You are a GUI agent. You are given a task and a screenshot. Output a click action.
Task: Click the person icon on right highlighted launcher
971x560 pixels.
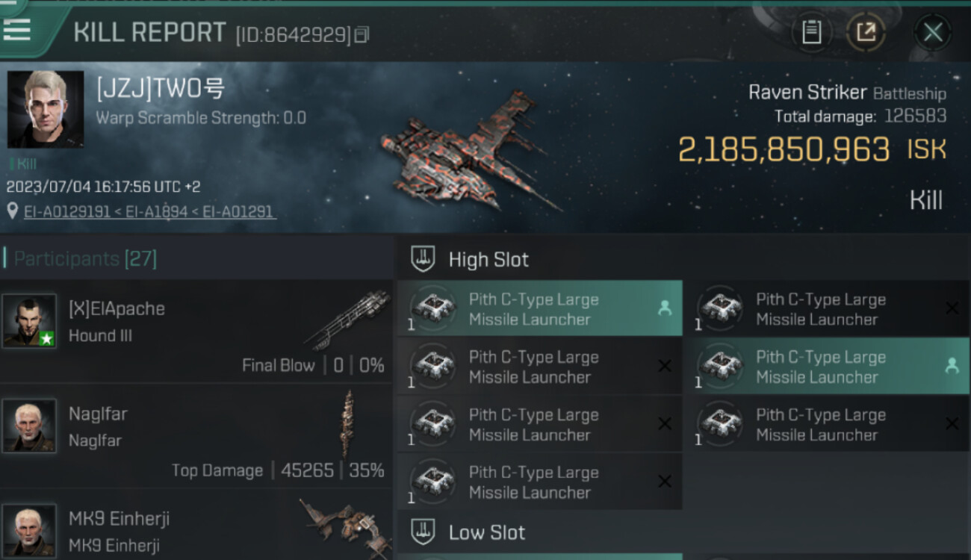pos(952,366)
